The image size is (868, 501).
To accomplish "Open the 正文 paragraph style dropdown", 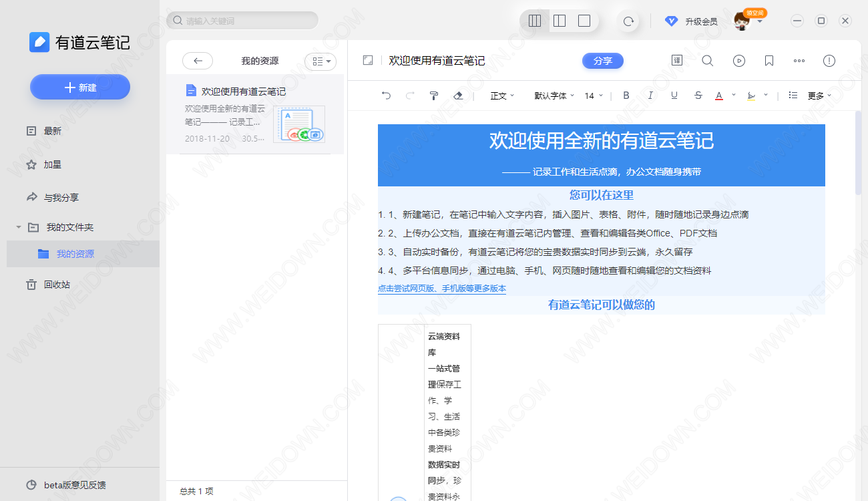I will (x=502, y=96).
